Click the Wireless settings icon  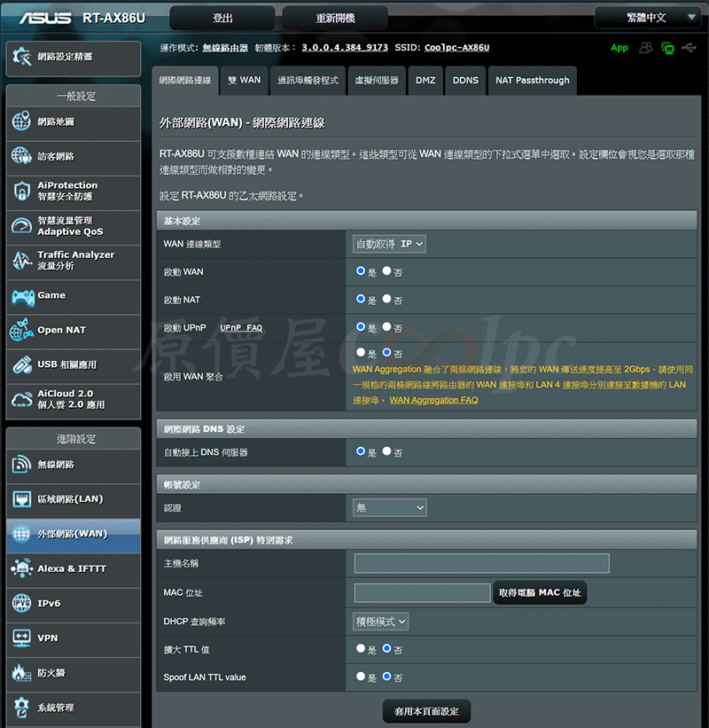[21, 465]
